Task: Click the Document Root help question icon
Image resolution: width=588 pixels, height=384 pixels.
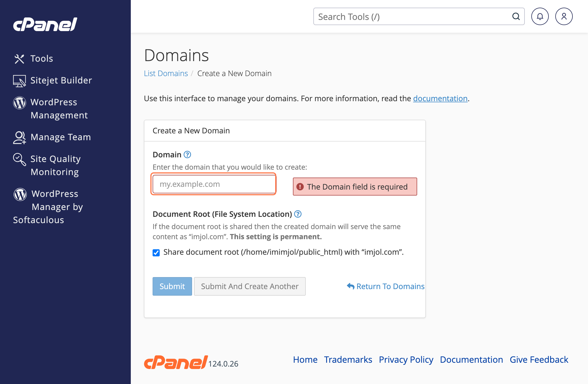Action: point(298,214)
